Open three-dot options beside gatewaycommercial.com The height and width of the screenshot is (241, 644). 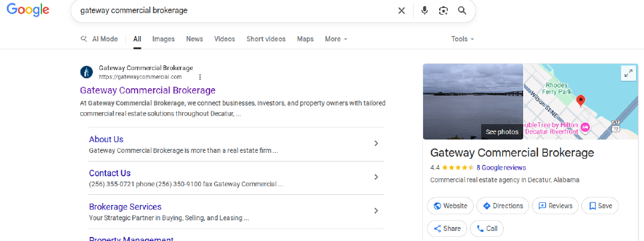coord(200,77)
